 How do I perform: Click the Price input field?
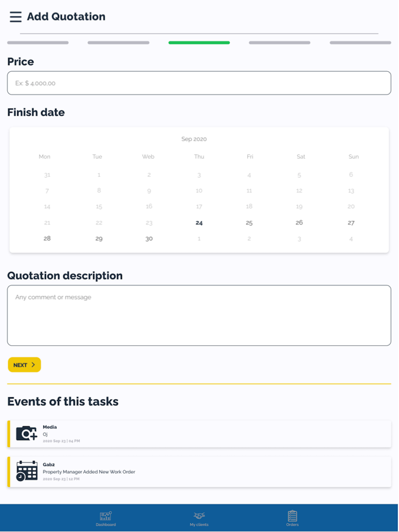point(199,83)
